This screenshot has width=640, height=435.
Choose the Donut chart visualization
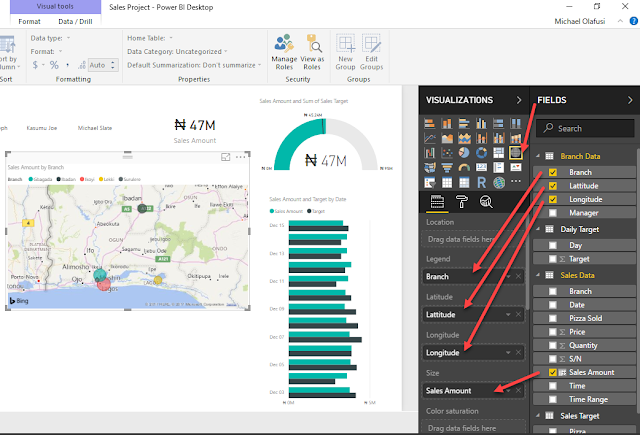[x=482, y=153]
